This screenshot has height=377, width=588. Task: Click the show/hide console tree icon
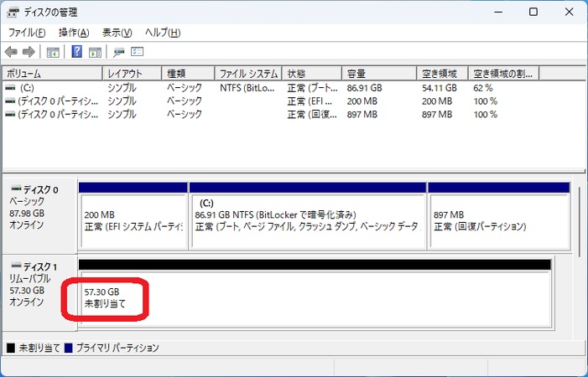(x=53, y=52)
